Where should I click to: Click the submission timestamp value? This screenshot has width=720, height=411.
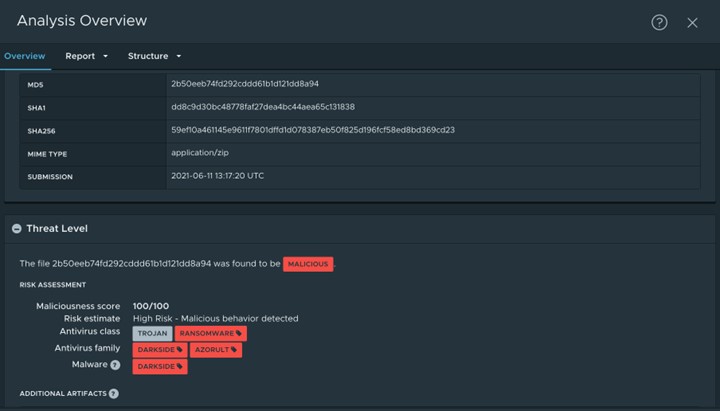[x=217, y=176]
